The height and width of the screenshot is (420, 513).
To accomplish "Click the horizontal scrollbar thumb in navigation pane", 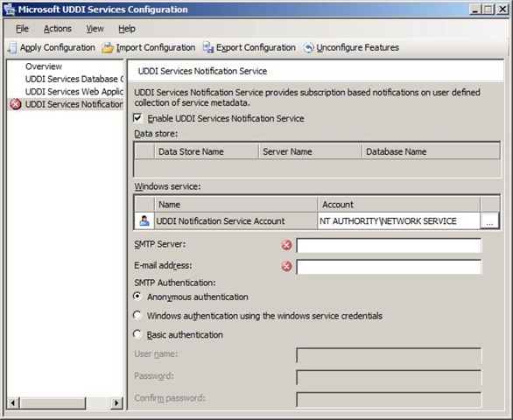I will 53,403.
